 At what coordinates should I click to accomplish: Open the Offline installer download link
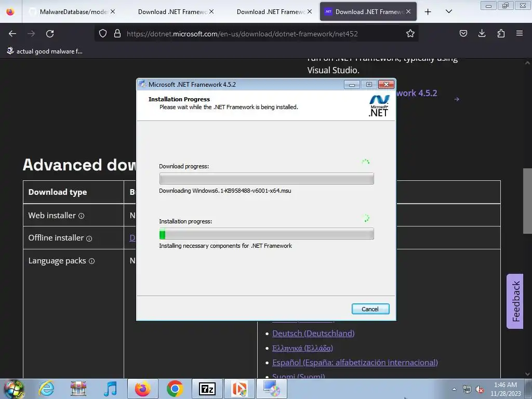tap(132, 238)
